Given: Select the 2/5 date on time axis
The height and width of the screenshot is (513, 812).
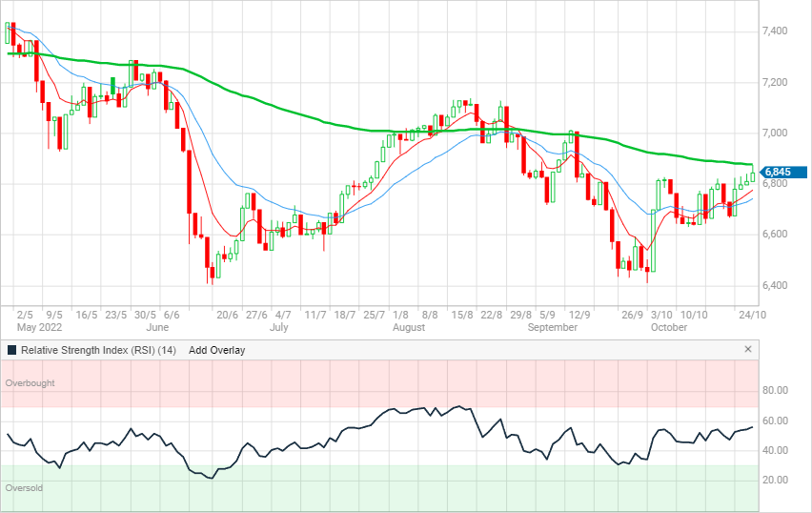Looking at the screenshot, I should tap(26, 314).
